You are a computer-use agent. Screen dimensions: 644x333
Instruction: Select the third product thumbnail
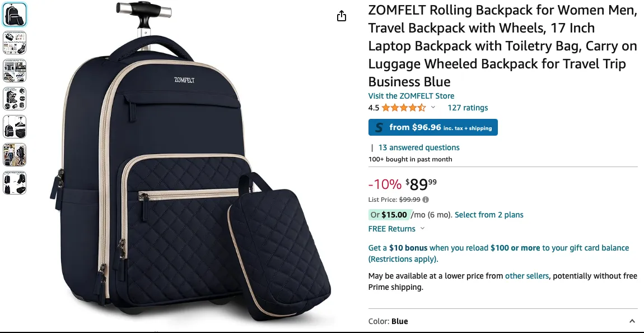[x=15, y=70]
